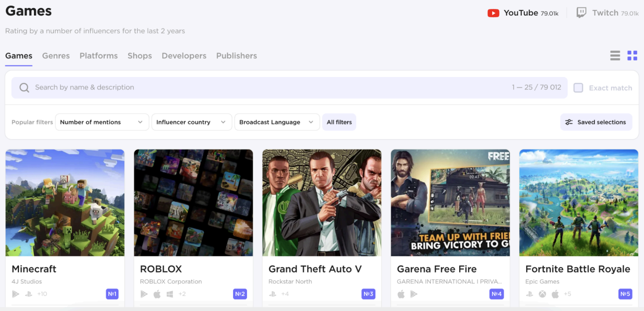Click Apple icon under Fortnite Battle Royale
644x311 pixels.
[555, 294]
